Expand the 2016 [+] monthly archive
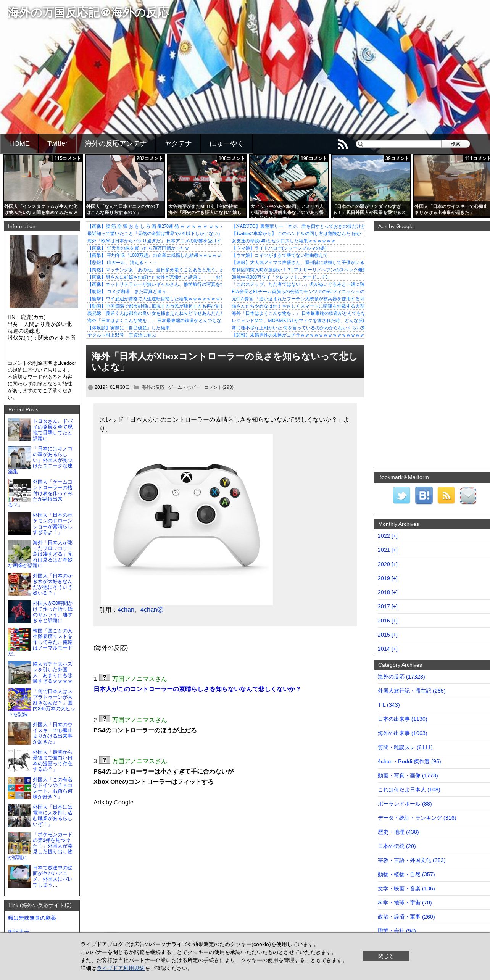Viewport: 490px width, 980px height. (387, 621)
